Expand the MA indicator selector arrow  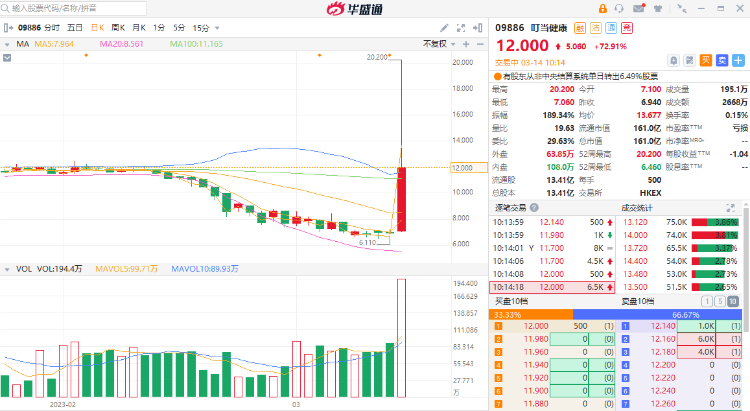tap(7, 44)
